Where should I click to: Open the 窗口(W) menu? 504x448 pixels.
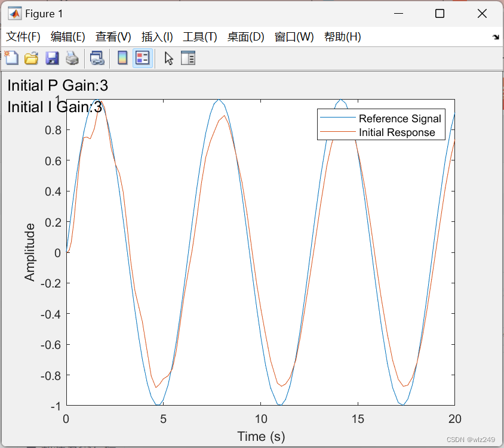(x=294, y=36)
